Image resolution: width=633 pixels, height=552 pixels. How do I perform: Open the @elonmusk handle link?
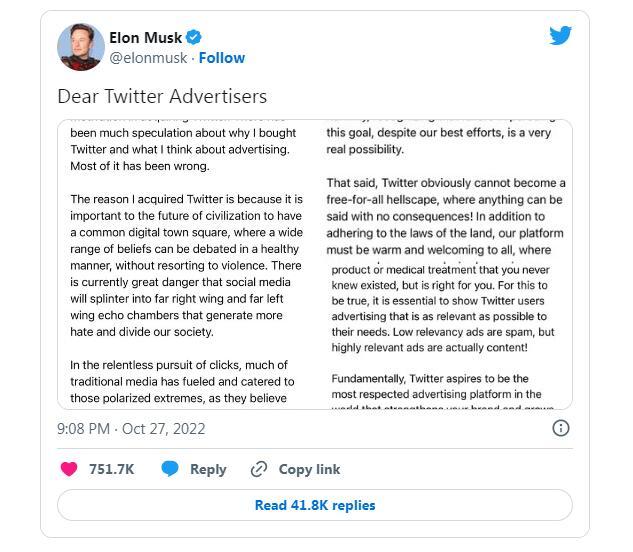pos(148,58)
